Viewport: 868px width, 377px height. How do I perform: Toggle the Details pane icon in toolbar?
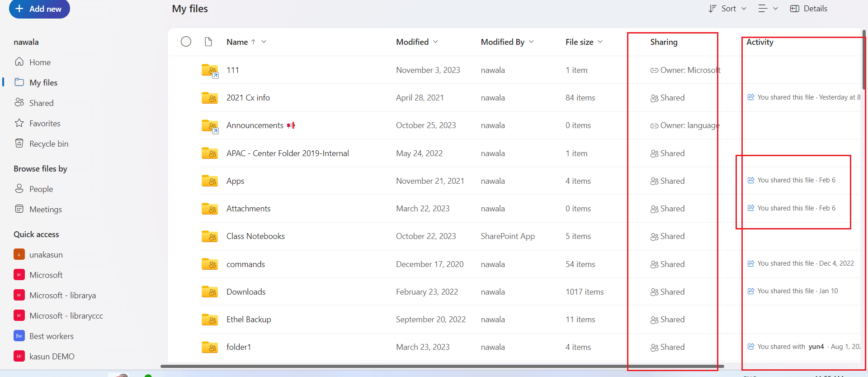pos(795,8)
